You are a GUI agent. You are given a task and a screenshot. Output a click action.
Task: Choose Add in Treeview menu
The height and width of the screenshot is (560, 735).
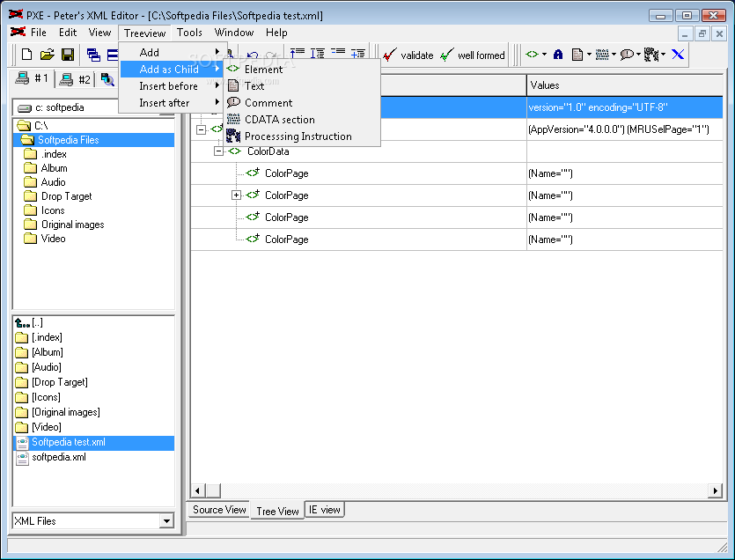pyautogui.click(x=171, y=53)
